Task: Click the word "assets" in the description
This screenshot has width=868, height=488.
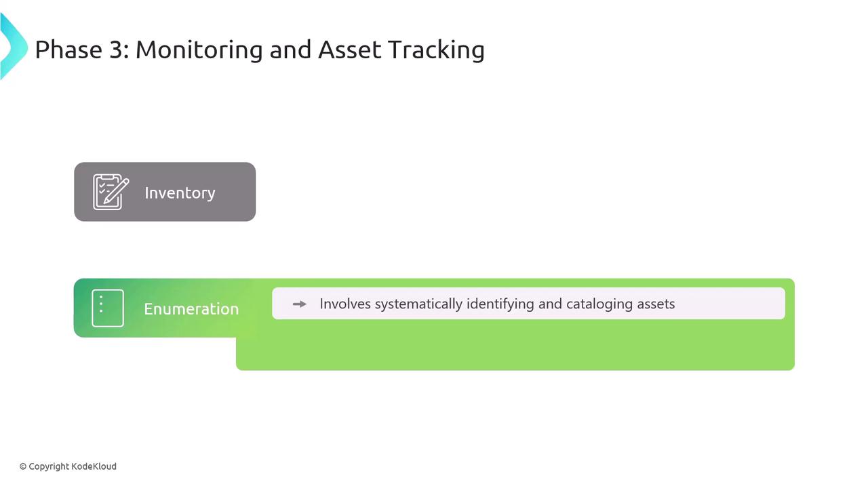Action: [656, 304]
